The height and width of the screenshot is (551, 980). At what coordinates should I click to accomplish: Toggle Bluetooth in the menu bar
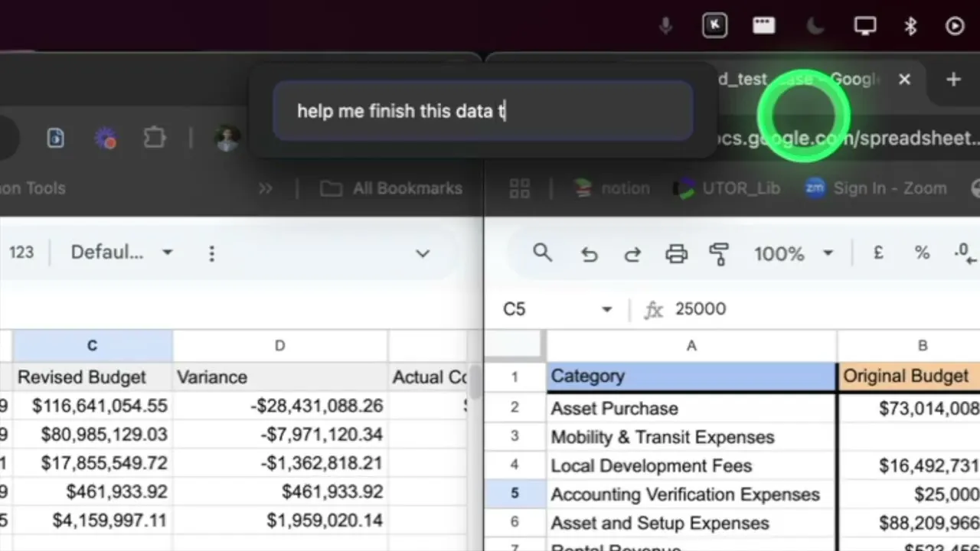[910, 26]
